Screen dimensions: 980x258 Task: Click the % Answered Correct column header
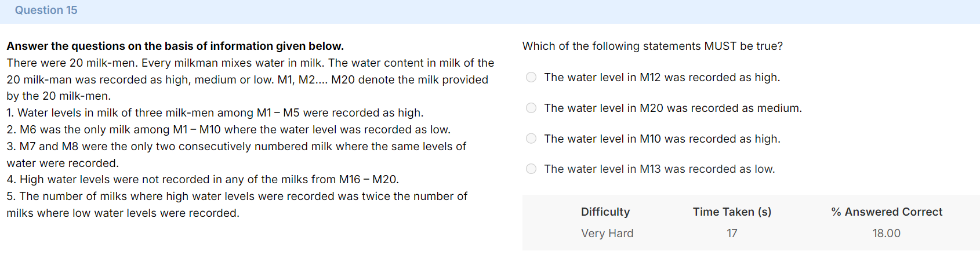[887, 212]
